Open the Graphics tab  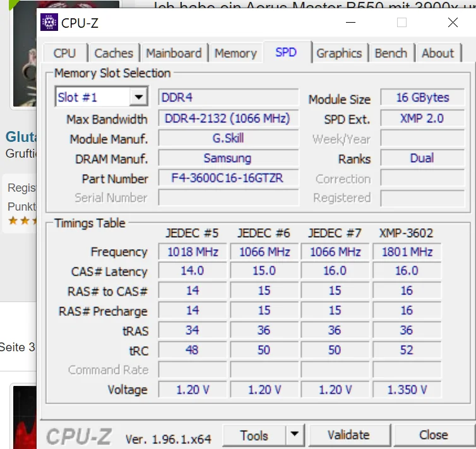click(x=339, y=54)
